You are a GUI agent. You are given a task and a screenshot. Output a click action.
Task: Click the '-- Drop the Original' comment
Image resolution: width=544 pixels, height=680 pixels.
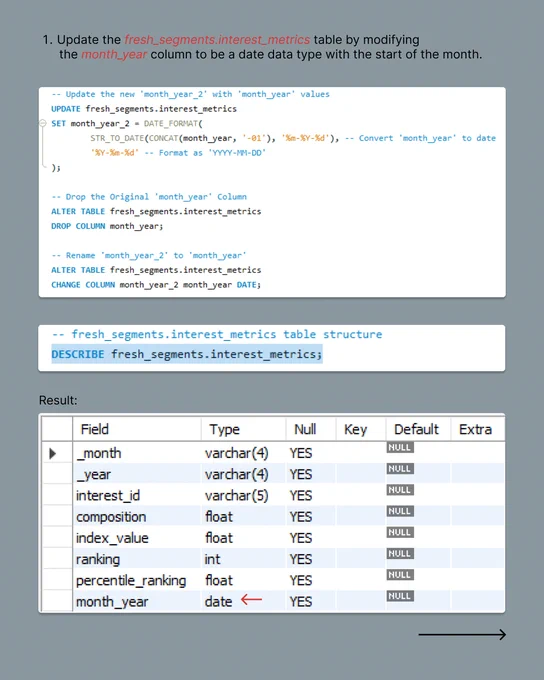149,196
